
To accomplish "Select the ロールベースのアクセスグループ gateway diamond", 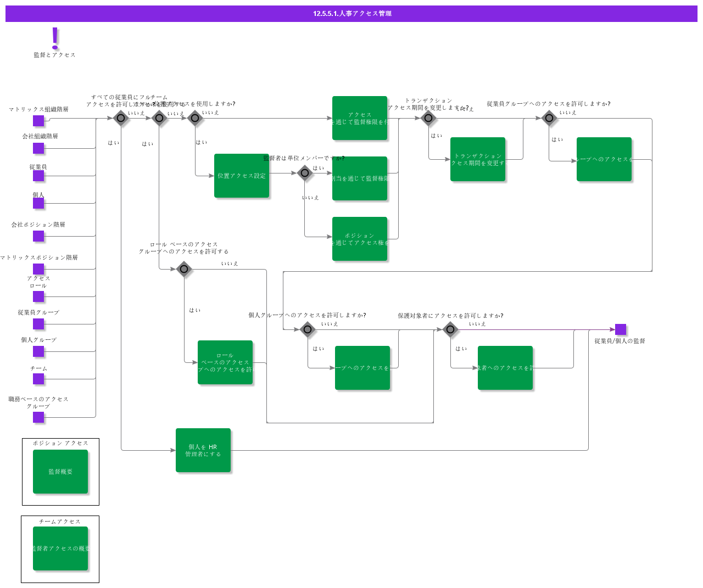I will point(184,269).
